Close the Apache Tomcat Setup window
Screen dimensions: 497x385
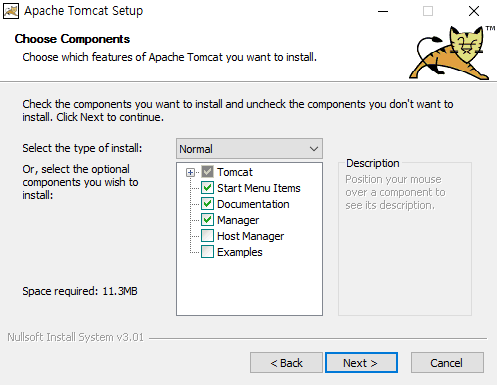pyautogui.click(x=474, y=11)
